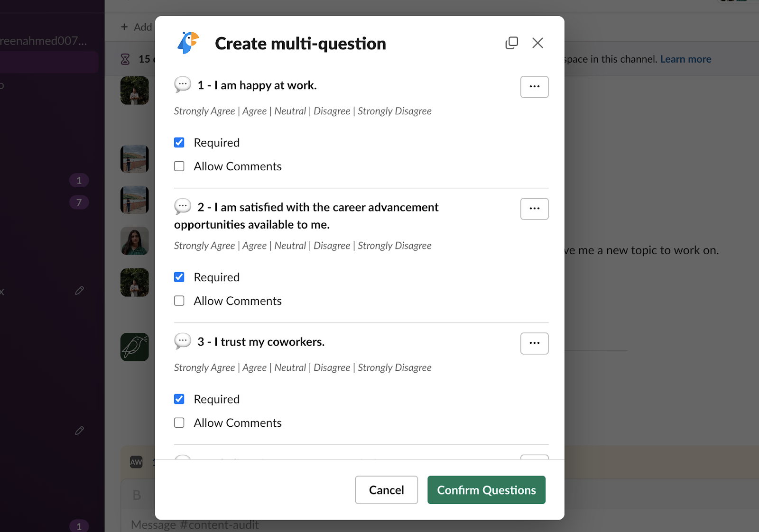Click hourglass icon in Slack channel banner
Screen dimensions: 759x532
[125, 59]
